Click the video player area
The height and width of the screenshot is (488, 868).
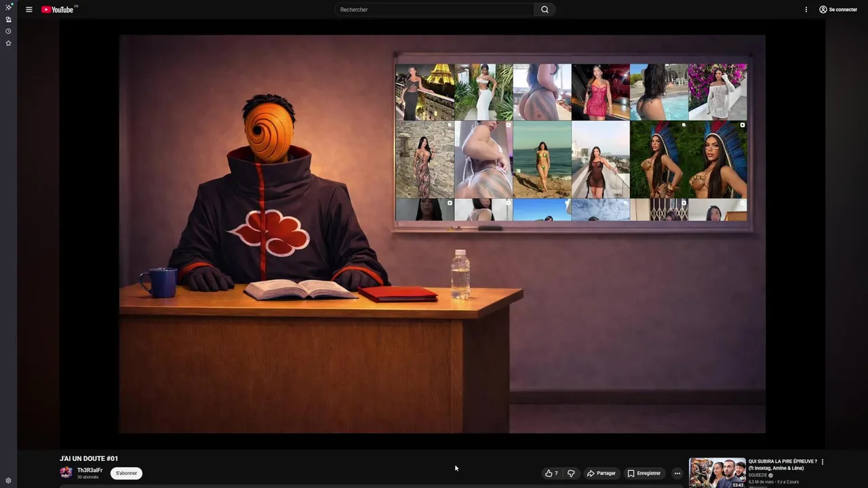click(x=442, y=234)
